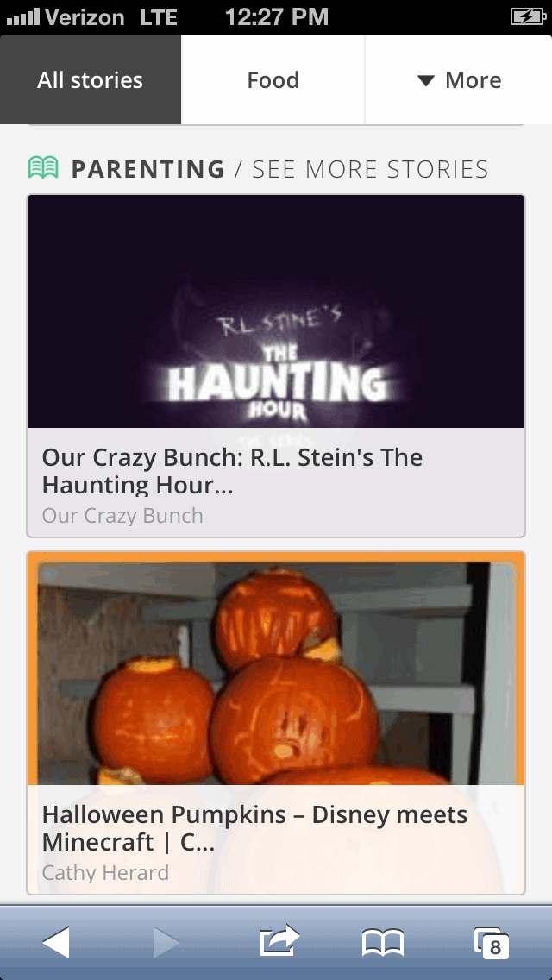Click the green Parenting book icon
The height and width of the screenshot is (980, 552).
point(43,168)
